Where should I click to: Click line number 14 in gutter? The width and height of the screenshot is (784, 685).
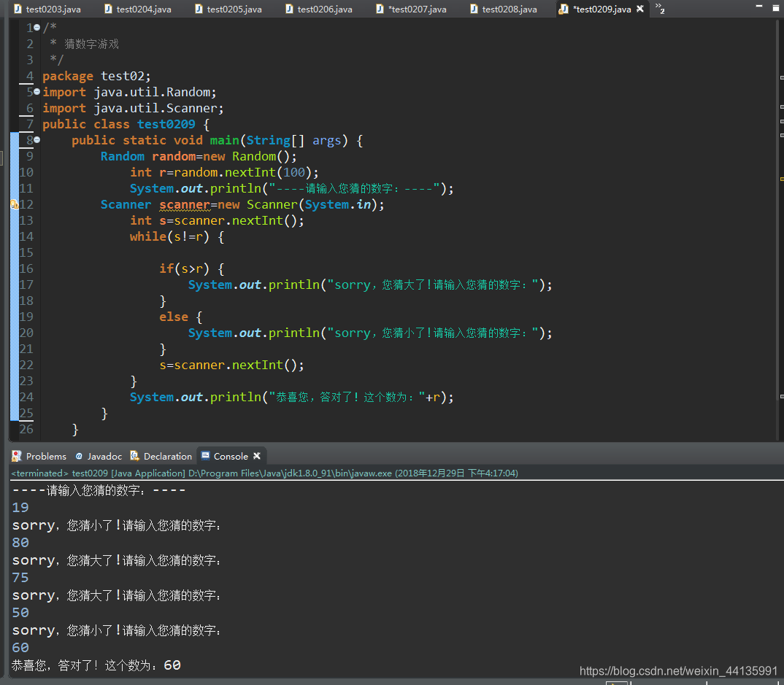coord(26,236)
